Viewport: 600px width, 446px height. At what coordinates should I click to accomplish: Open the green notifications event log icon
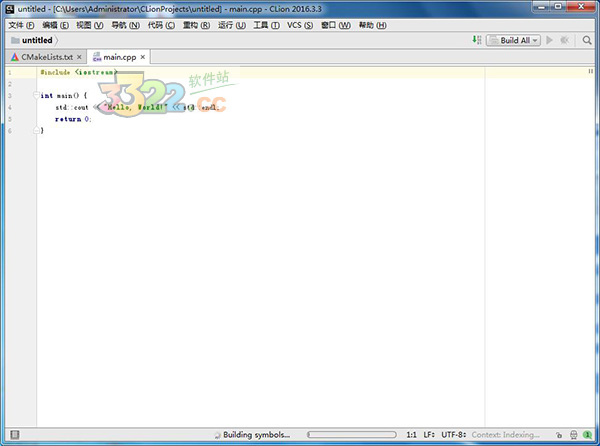[x=587, y=435]
